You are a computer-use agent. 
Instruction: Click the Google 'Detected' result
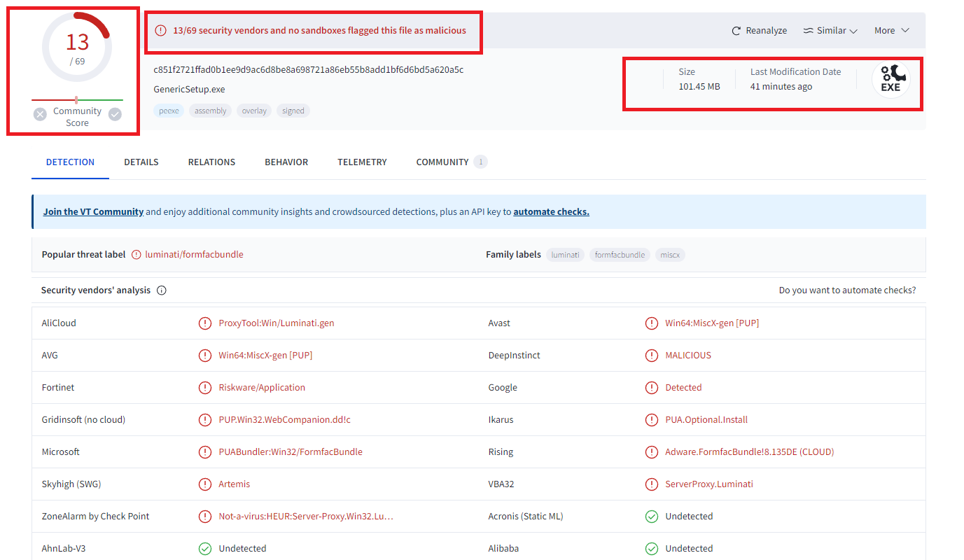coord(683,388)
